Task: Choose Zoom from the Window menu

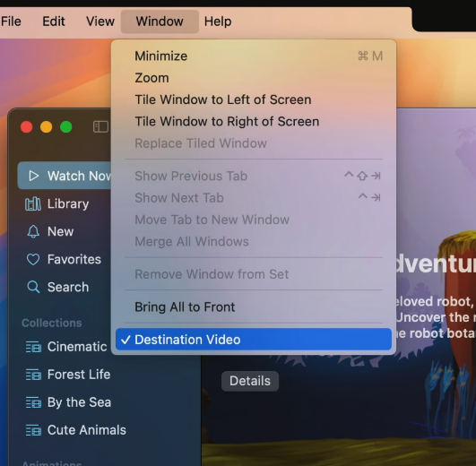Action: coord(254,78)
